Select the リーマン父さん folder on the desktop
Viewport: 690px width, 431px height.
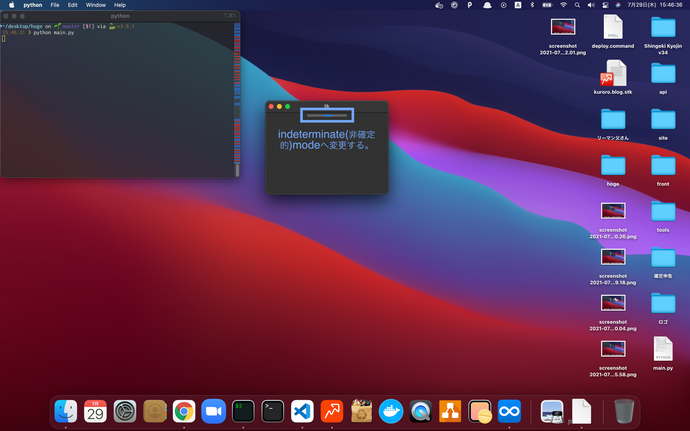tap(613, 119)
